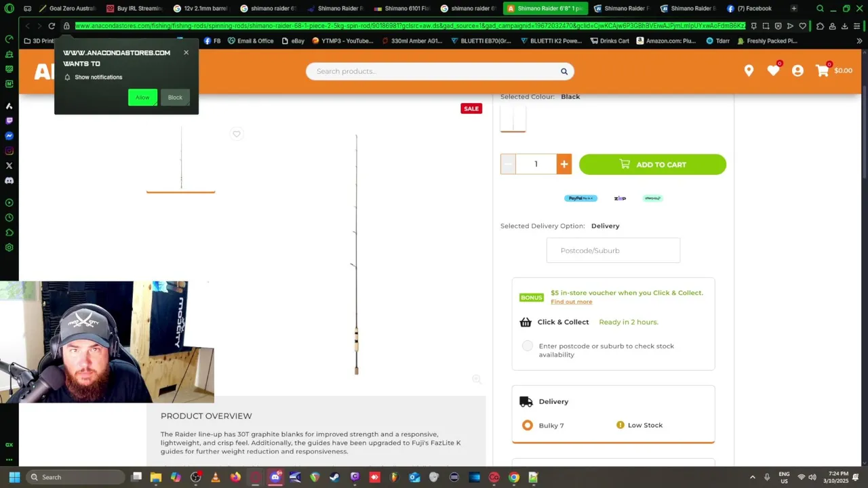Open Email & Office bookmark

[x=251, y=41]
